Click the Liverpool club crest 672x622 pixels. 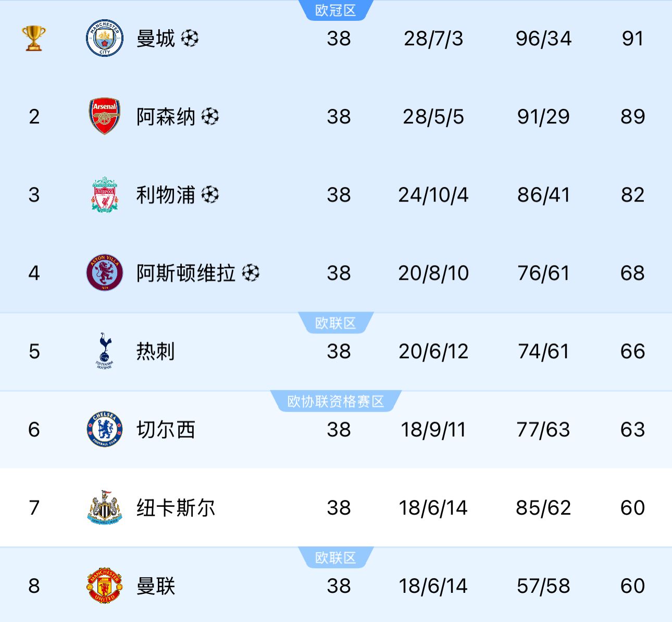click(105, 194)
